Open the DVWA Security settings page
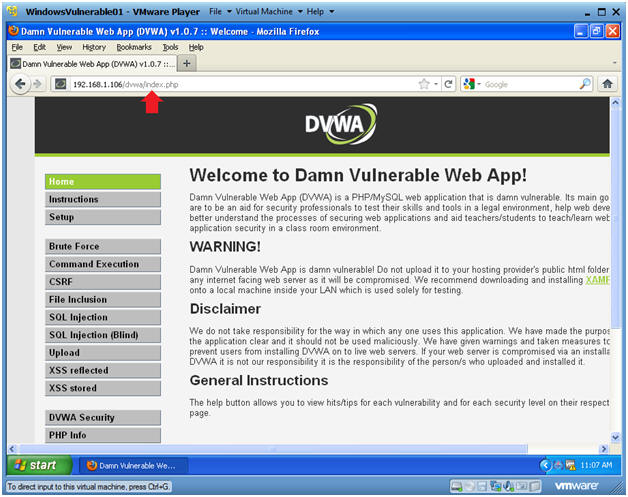Viewport: 628px width, 497px height. tap(103, 417)
